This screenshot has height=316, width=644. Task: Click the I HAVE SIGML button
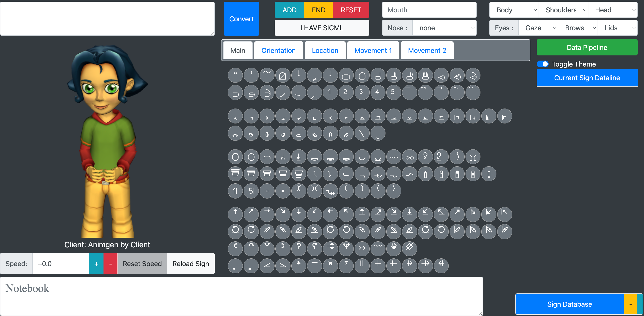pyautogui.click(x=322, y=28)
